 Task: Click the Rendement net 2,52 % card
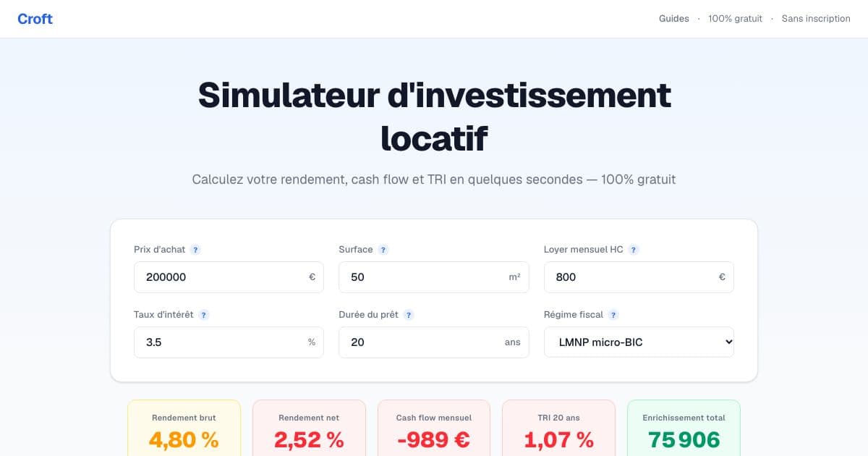tap(309, 428)
